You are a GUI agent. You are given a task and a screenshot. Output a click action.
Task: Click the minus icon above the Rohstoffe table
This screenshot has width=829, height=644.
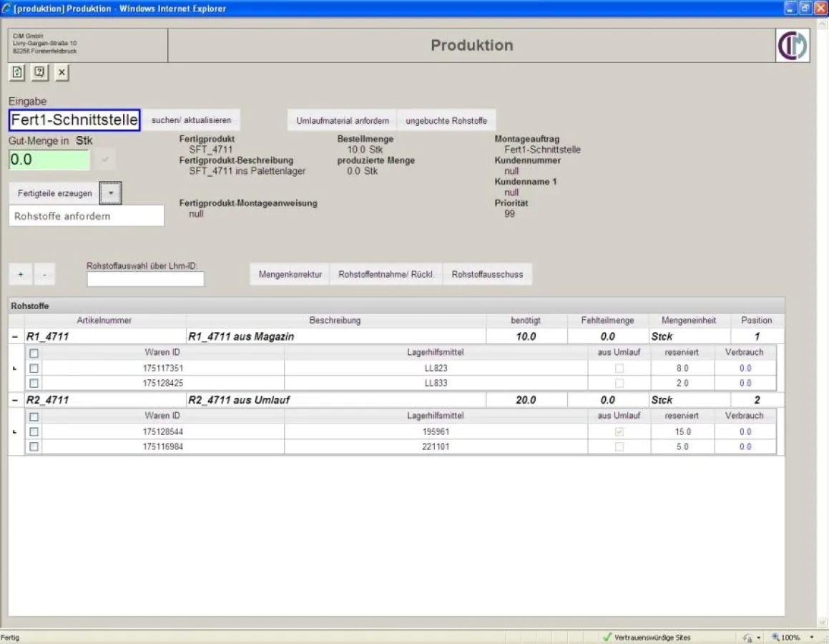(x=44, y=274)
